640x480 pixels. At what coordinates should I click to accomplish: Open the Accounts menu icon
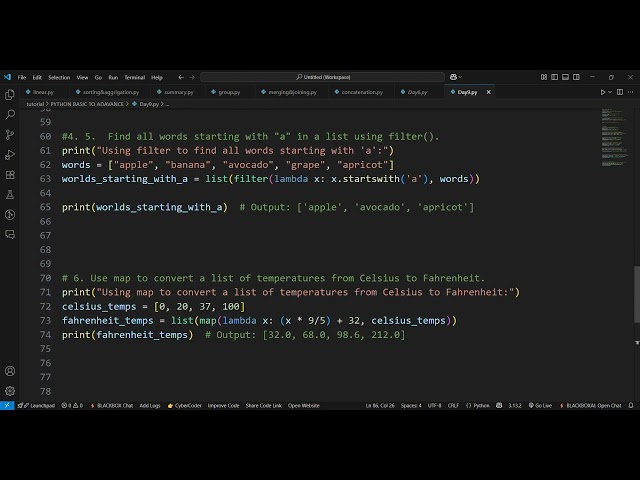(10, 371)
